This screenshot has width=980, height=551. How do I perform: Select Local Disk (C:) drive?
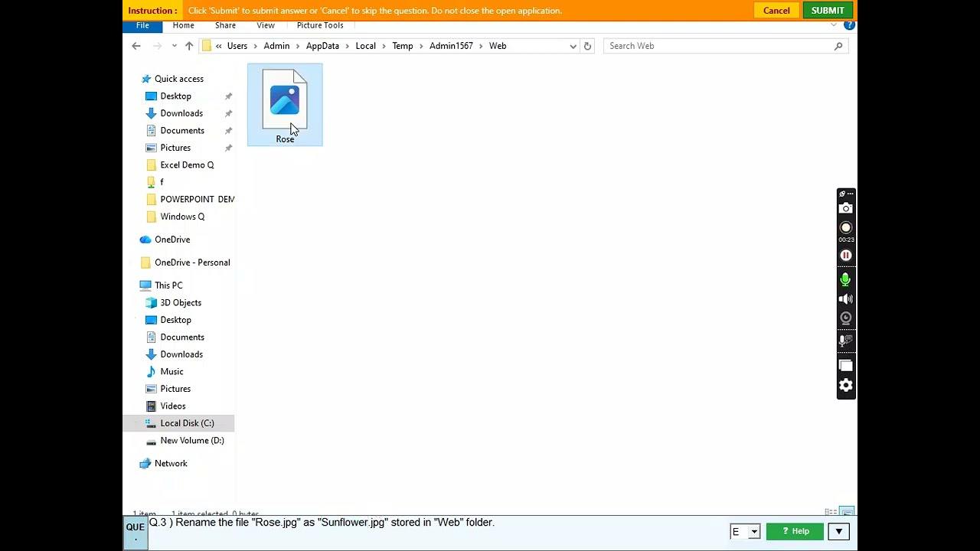[x=187, y=423]
